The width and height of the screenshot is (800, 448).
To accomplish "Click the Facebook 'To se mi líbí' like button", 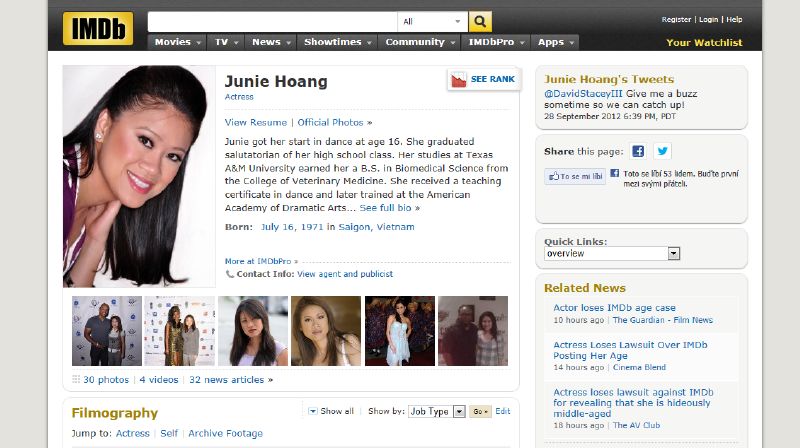I will (575, 176).
